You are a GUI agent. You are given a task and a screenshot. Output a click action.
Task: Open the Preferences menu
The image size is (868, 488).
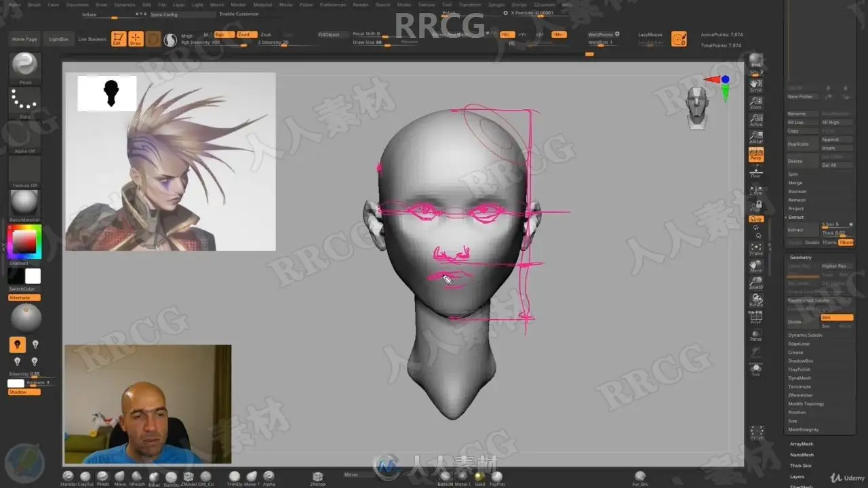(x=332, y=5)
